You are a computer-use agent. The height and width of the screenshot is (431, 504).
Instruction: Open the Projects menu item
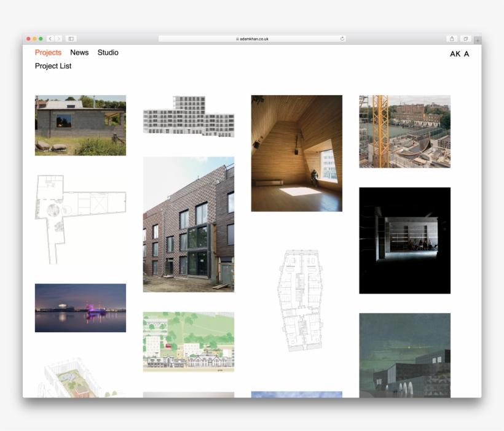pos(48,53)
